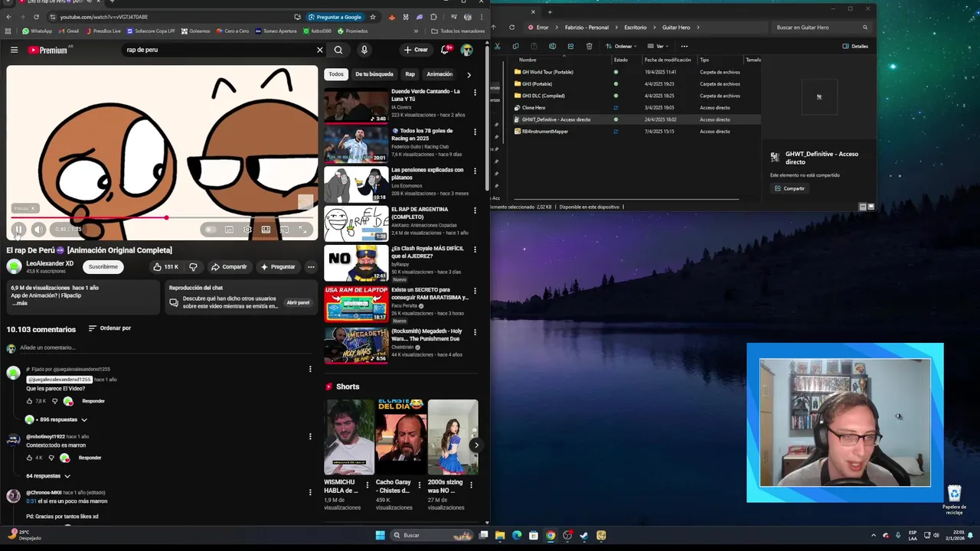
Task: Reload the YouTube page in Chrome
Action: (36, 17)
